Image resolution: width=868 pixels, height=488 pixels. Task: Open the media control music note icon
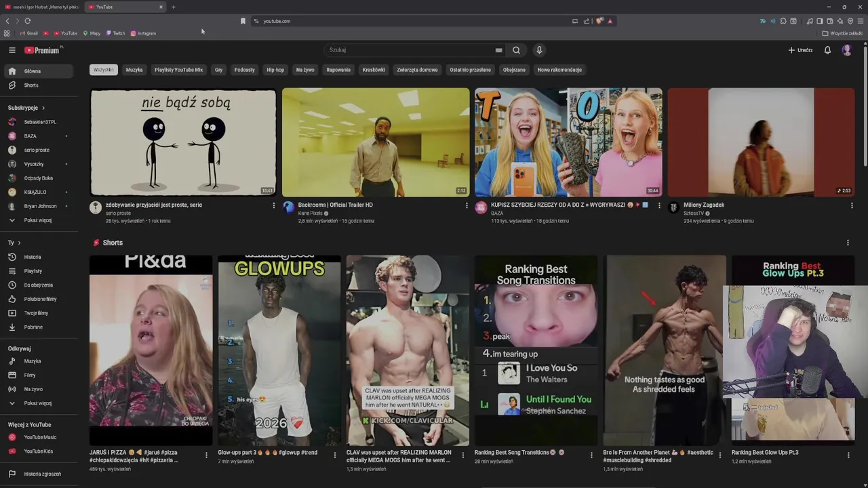(810, 21)
